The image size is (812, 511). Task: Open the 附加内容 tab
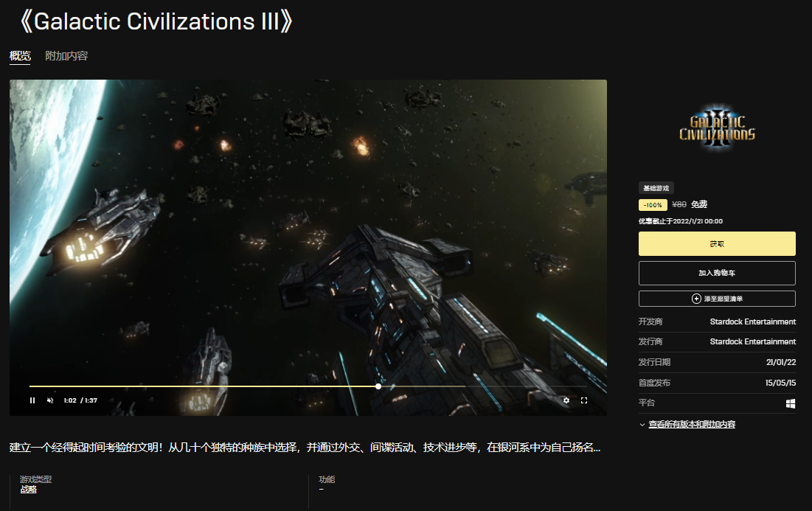(x=66, y=56)
